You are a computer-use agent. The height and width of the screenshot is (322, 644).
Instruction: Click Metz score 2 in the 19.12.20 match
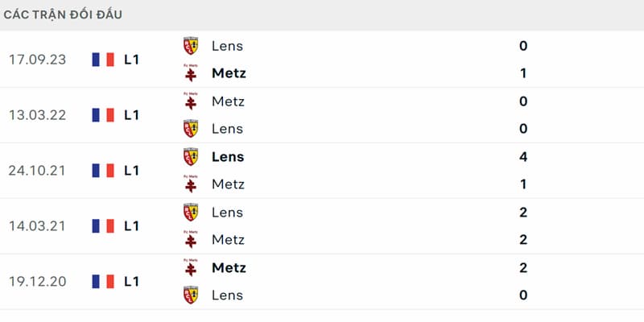522,267
